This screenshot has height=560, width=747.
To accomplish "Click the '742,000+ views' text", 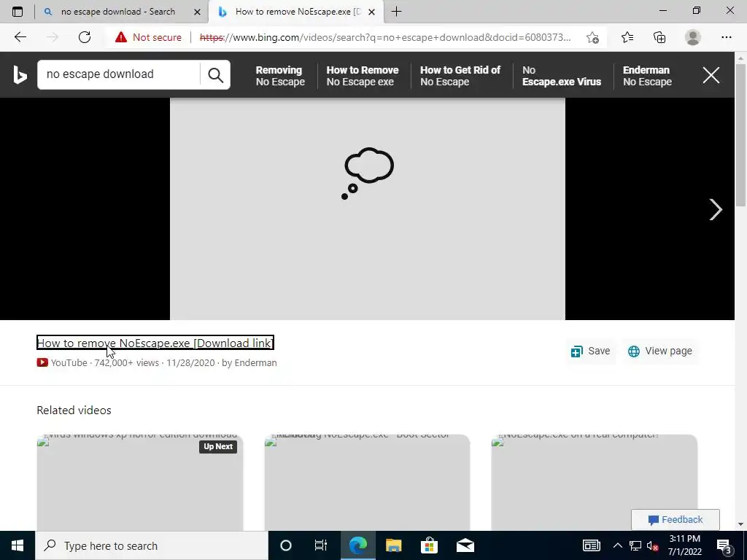I will [x=127, y=363].
